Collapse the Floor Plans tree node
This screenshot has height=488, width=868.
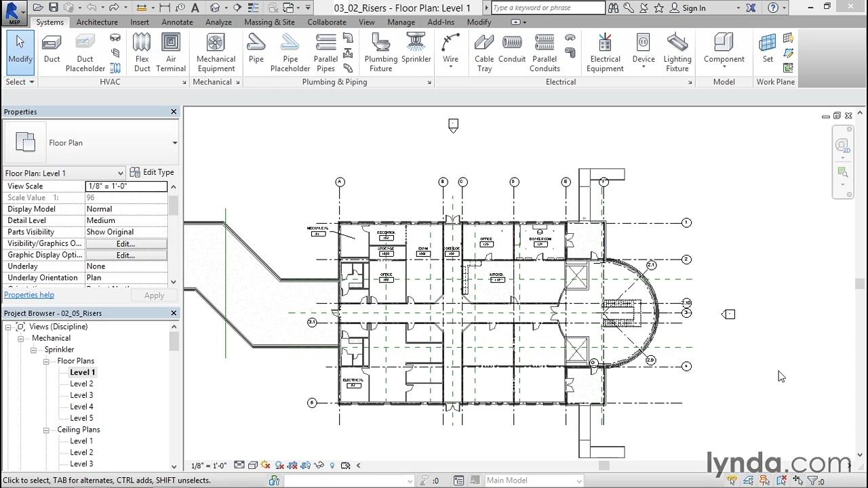[x=47, y=361]
